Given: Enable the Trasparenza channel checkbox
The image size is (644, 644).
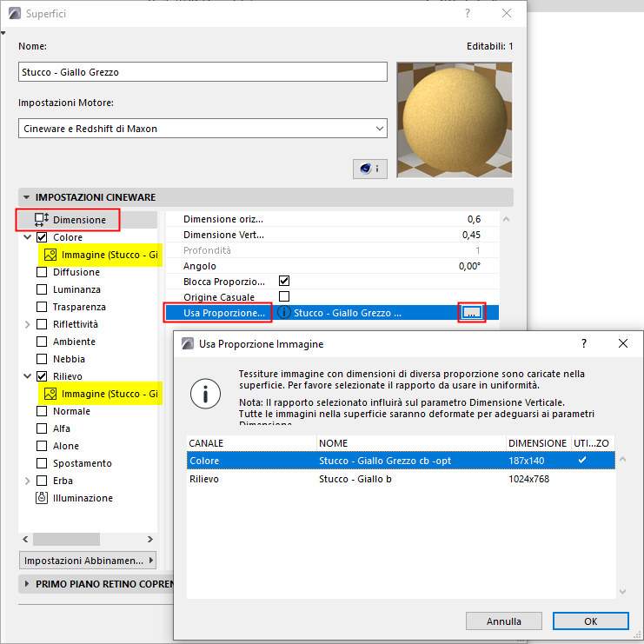Looking at the screenshot, I should pos(42,307).
